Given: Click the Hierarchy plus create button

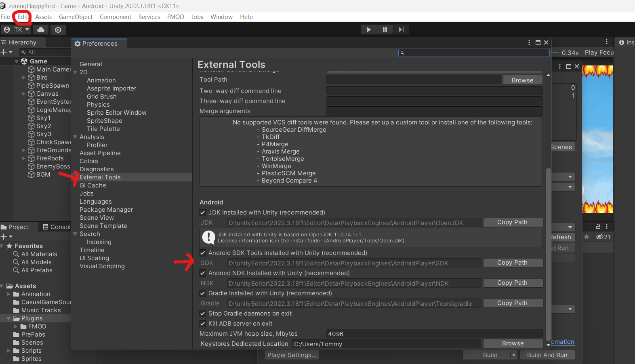Looking at the screenshot, I should click(x=6, y=52).
